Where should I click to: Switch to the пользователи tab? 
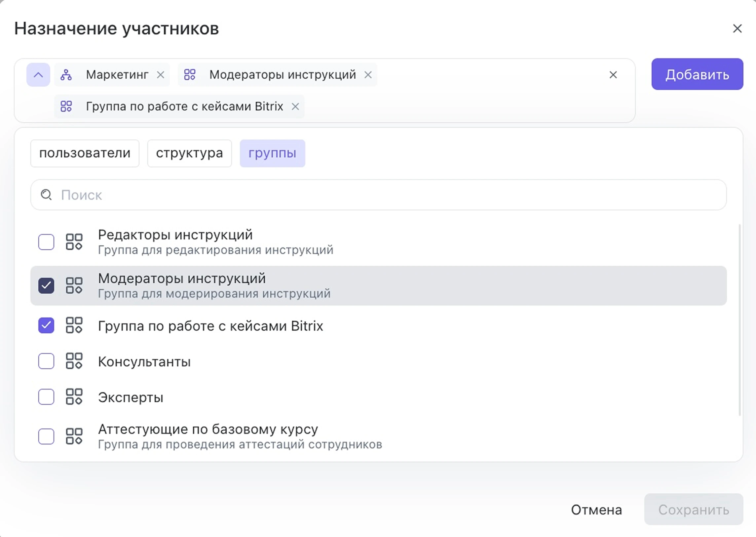(x=85, y=153)
